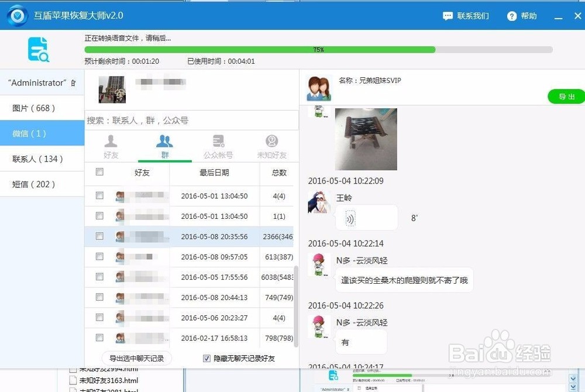Image resolution: width=585 pixels, height=392 pixels.
Task: Toggle the select-all checkbox above friend list
Action: (x=99, y=172)
